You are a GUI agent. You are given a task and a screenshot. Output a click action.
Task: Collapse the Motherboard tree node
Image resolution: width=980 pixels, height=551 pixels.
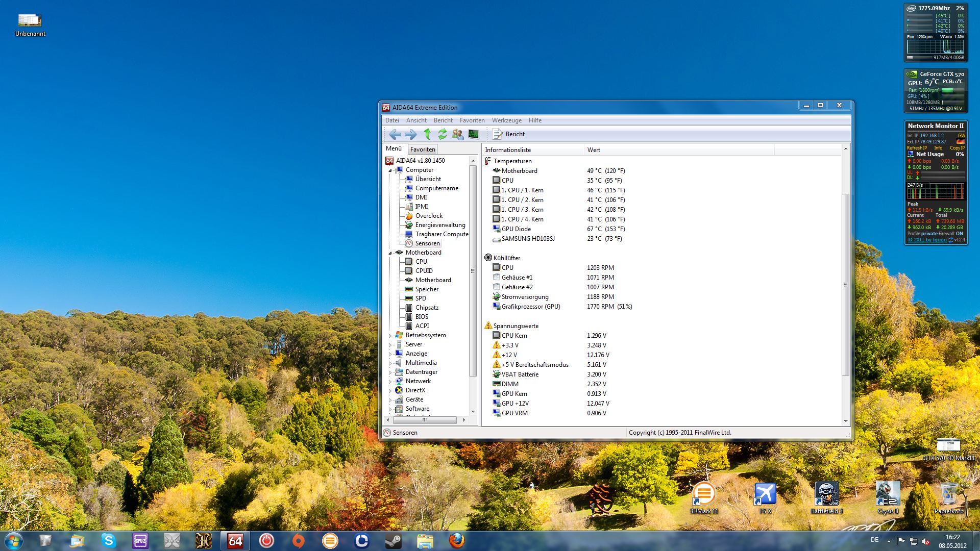click(x=390, y=253)
